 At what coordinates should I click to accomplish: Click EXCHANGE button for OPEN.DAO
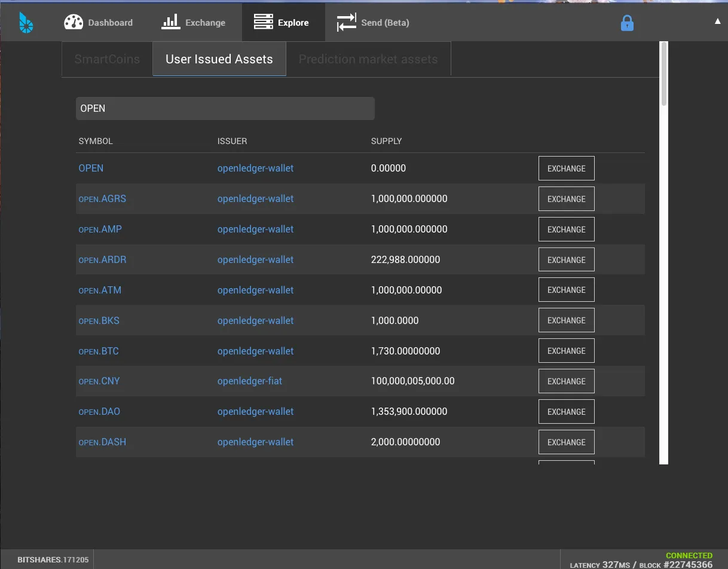(567, 412)
